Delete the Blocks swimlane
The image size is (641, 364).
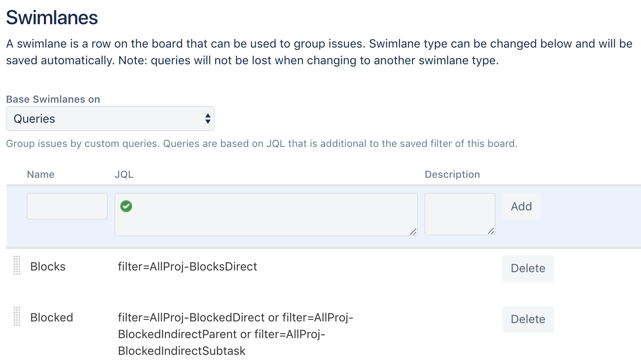(528, 268)
